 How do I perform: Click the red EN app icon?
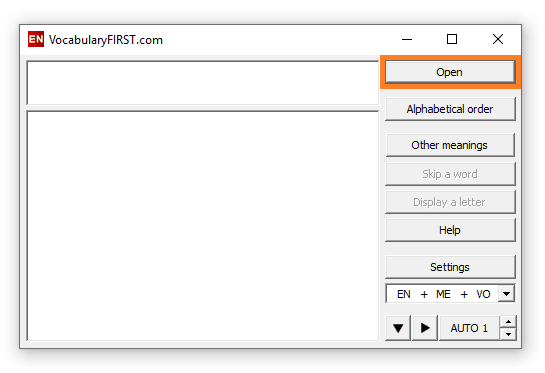click(x=36, y=39)
